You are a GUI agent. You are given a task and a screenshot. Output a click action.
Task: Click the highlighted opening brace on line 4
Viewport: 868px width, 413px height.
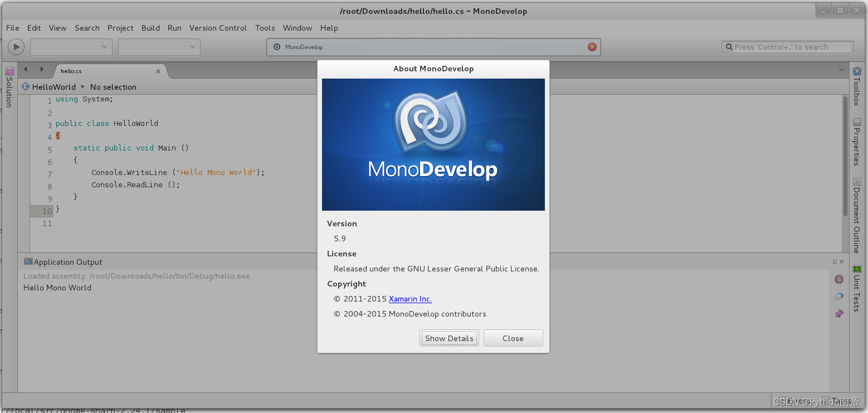57,135
